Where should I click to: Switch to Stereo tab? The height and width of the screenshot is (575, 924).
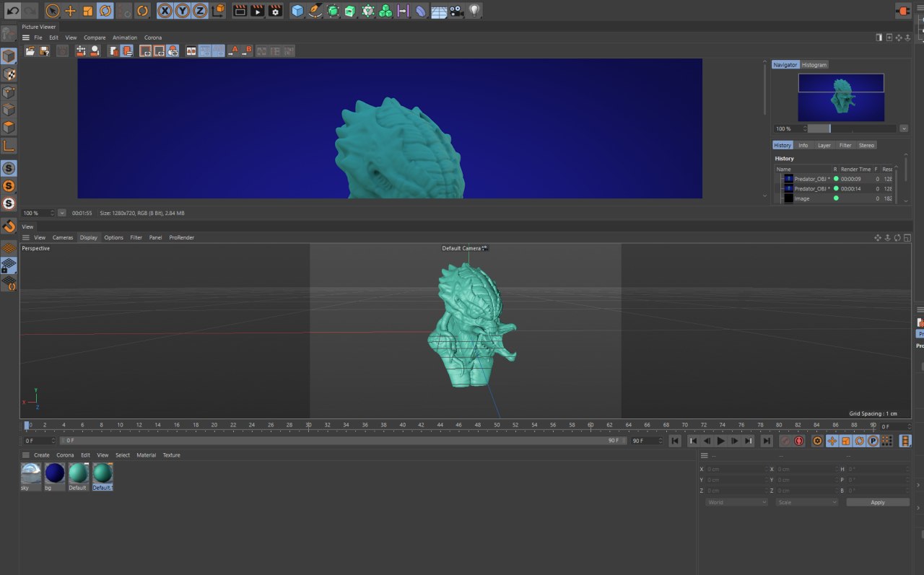pyautogui.click(x=866, y=145)
